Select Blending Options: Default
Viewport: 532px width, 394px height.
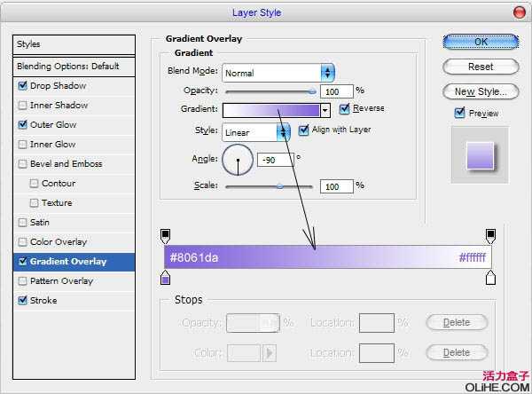pyautogui.click(x=67, y=67)
